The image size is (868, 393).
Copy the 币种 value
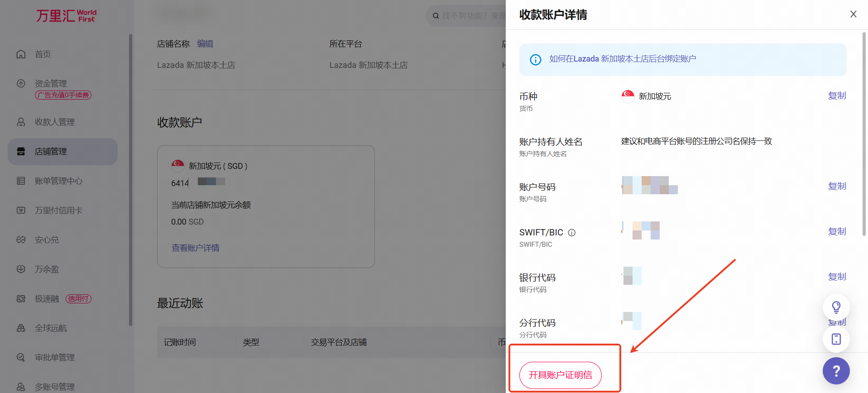tap(837, 96)
